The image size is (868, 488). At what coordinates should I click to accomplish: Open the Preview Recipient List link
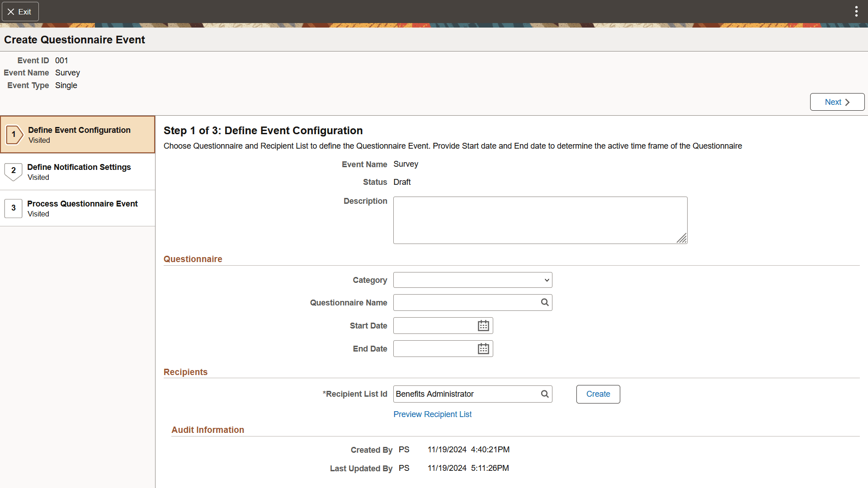click(432, 414)
